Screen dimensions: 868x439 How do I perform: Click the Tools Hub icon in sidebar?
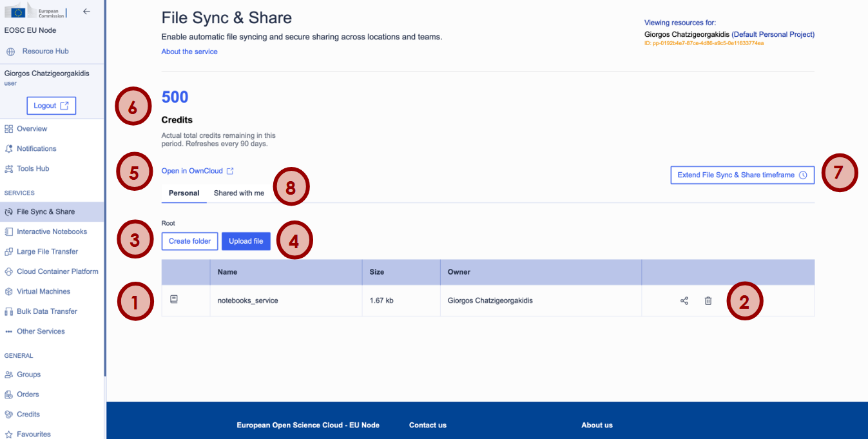coord(9,169)
